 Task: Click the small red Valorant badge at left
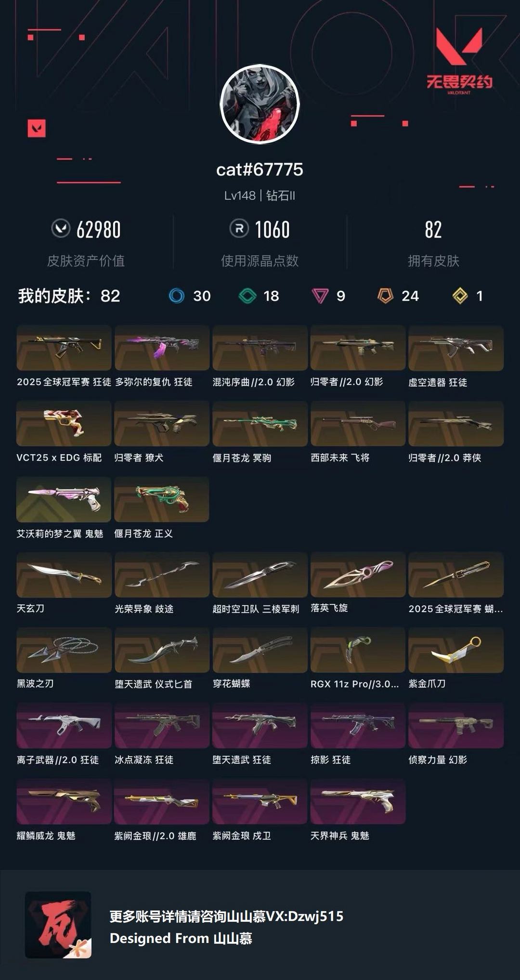click(x=37, y=128)
